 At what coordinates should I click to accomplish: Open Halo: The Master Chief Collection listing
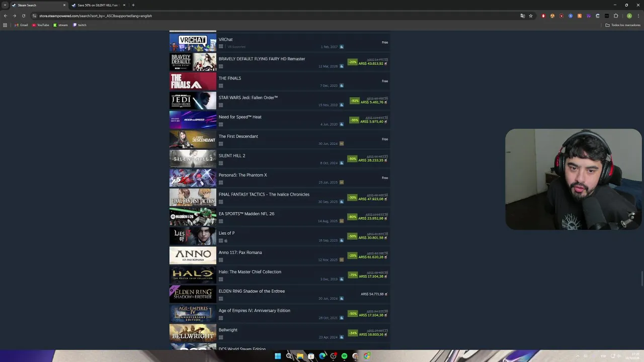tap(280, 275)
